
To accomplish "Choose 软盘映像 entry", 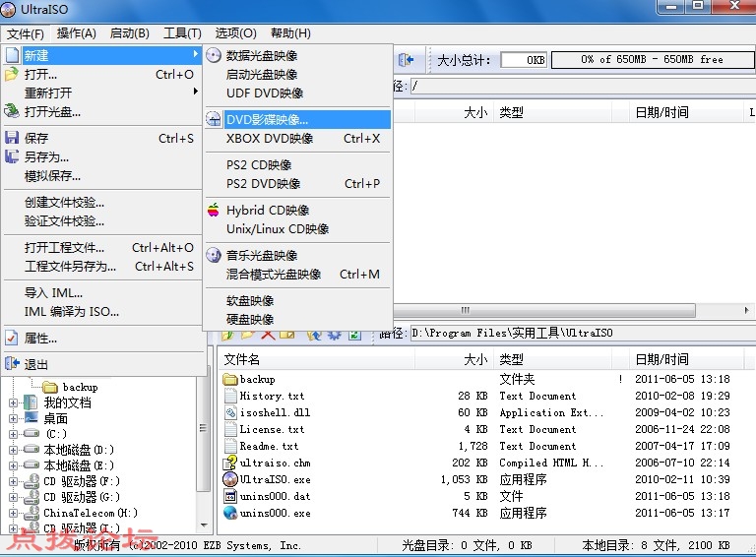I will pos(298,301).
